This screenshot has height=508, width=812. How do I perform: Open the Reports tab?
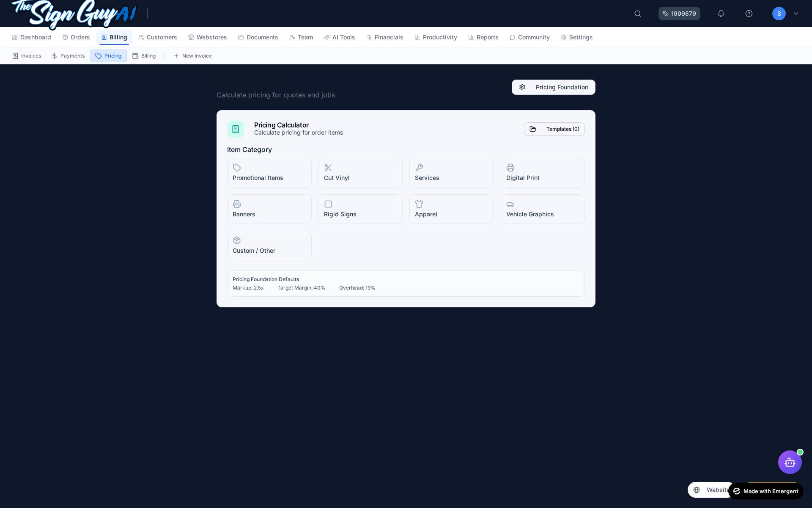pos(483,37)
